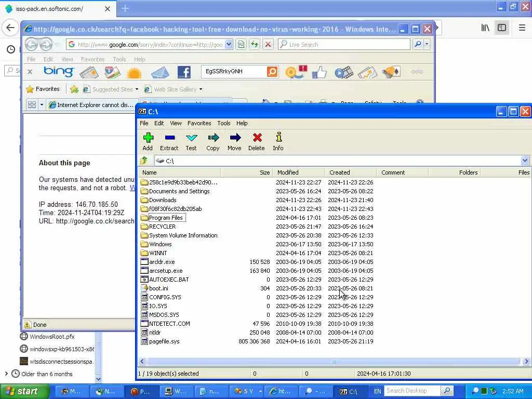Go up one folder level in 7-Zip
Image resolution: width=532 pixels, height=399 pixels.
click(144, 161)
